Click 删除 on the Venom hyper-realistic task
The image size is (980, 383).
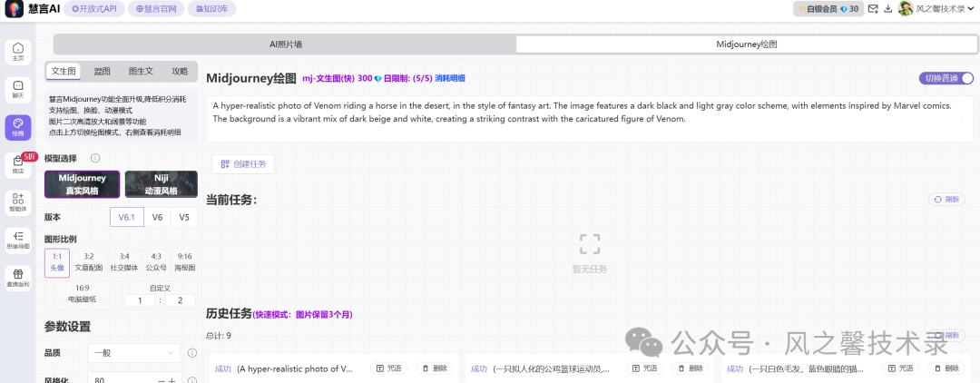[x=435, y=368]
